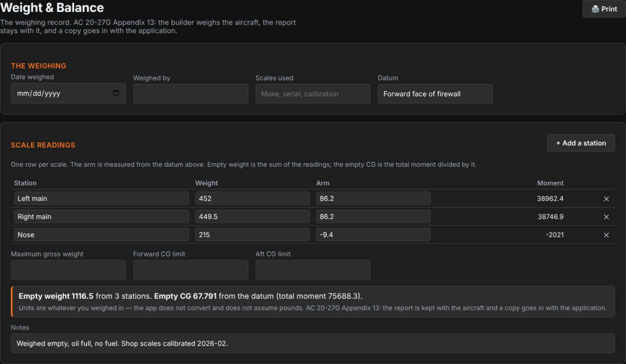
Task: Click the Arm column header
Action: click(323, 183)
